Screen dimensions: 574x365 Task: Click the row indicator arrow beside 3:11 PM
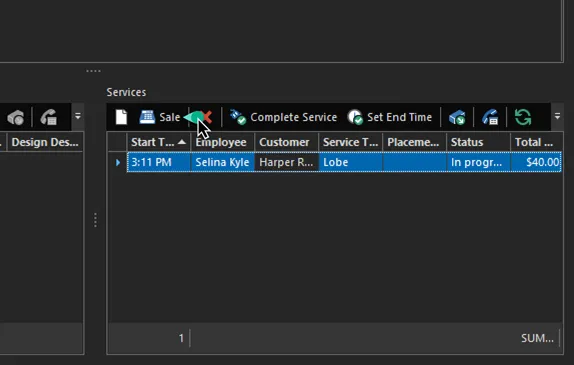click(x=118, y=162)
